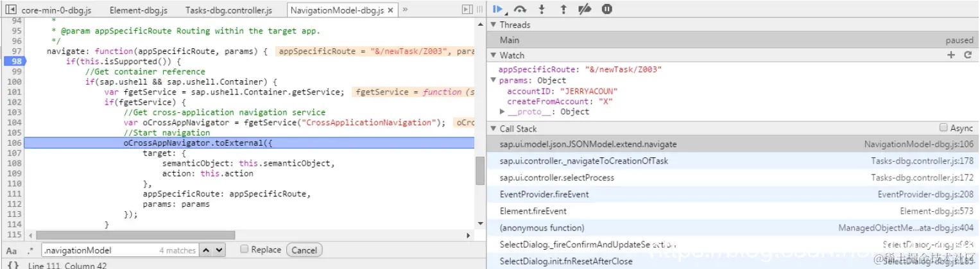Open Element-dbg.js:573 source link
The width and height of the screenshot is (980, 269).
pos(936,211)
